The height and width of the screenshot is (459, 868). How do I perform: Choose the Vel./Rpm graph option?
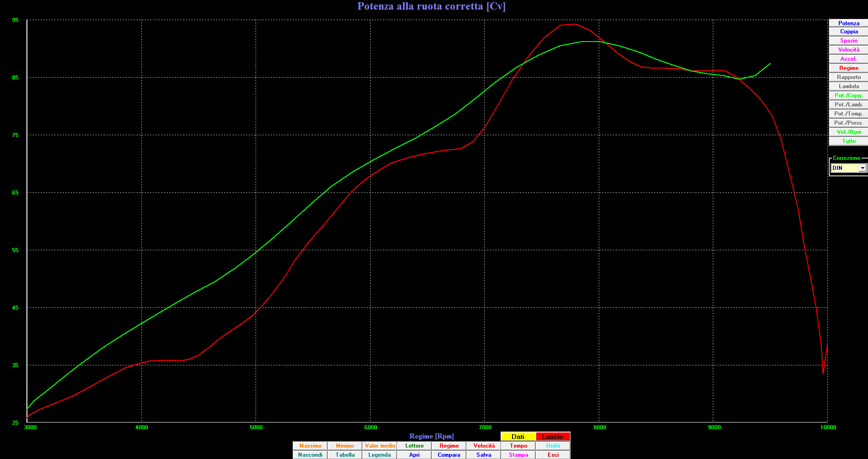(848, 132)
